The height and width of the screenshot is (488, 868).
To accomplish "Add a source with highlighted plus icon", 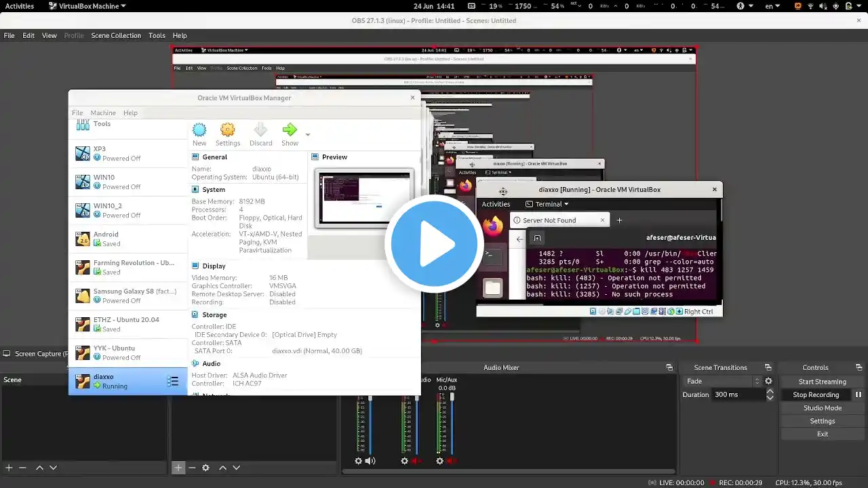I will tap(178, 468).
